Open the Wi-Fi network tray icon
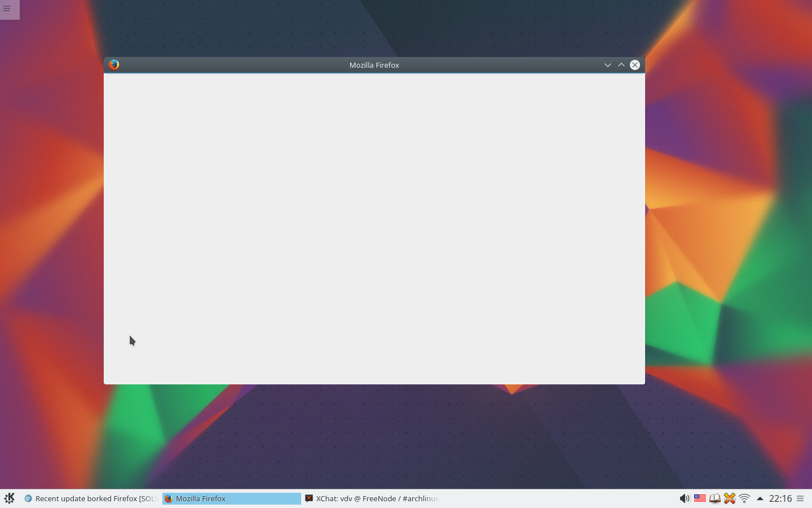The height and width of the screenshot is (508, 812). click(x=744, y=498)
